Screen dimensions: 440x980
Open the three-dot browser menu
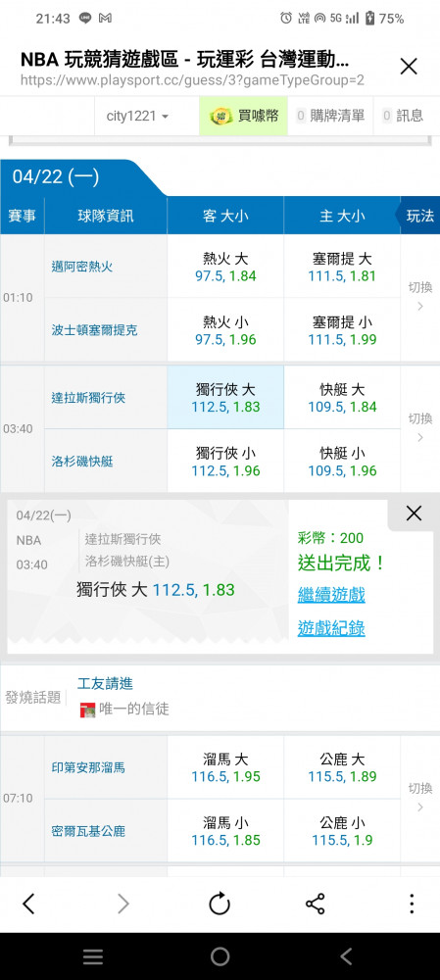tap(412, 904)
